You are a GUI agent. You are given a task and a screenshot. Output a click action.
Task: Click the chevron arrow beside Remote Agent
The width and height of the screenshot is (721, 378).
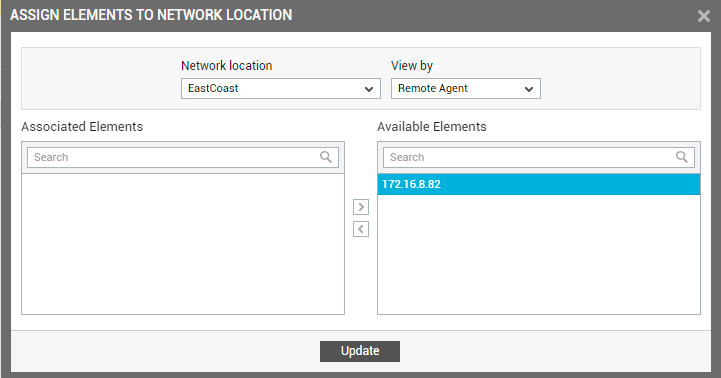pyautogui.click(x=529, y=89)
